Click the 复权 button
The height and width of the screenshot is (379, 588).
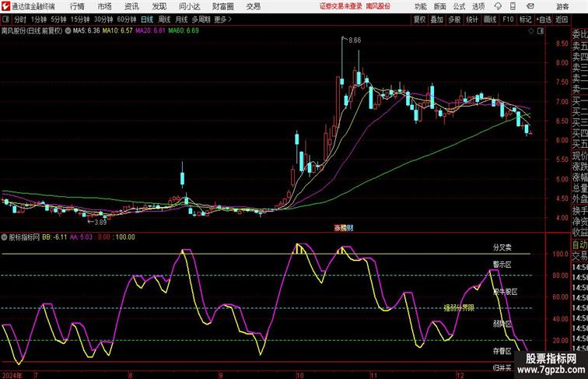[x=419, y=19]
